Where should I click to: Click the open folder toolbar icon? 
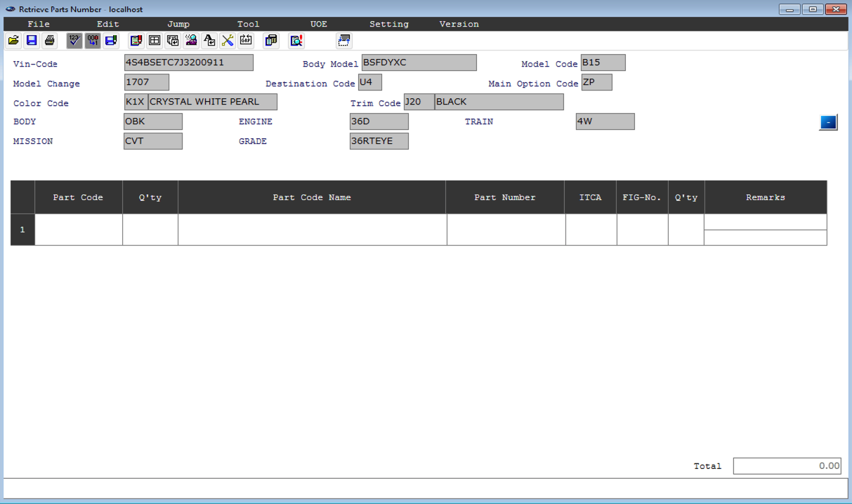(x=13, y=41)
